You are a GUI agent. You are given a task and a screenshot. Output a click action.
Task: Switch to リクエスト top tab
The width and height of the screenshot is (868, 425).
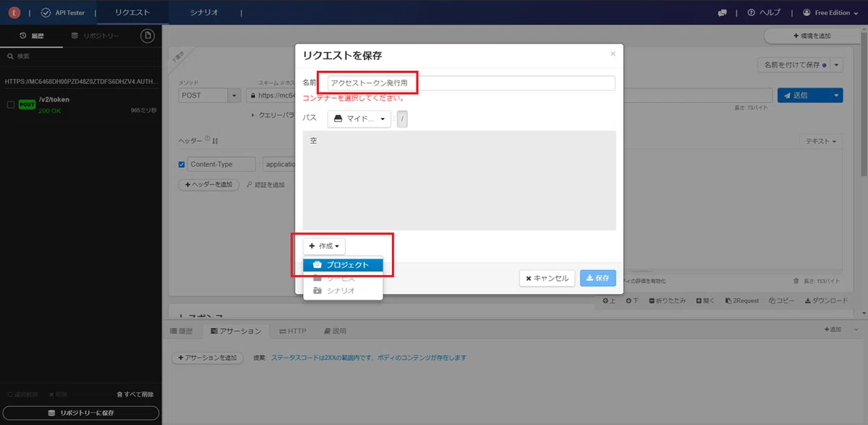tap(133, 13)
